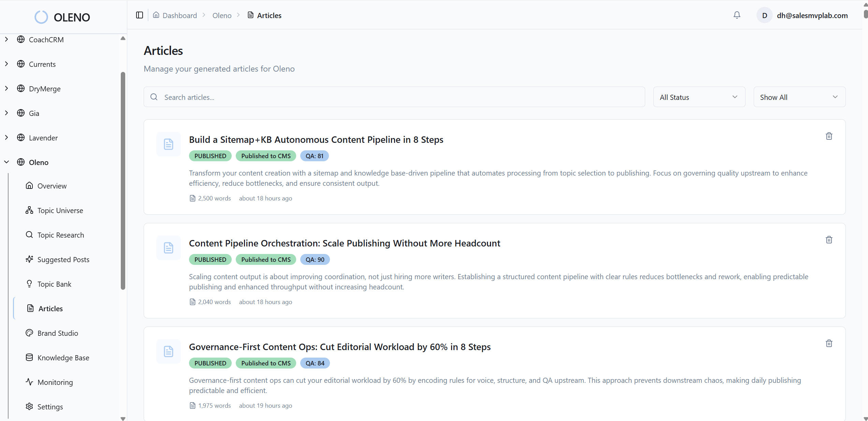Viewport: 868px width, 421px height.
Task: Open the Governance-First Content Ops article
Action: pyautogui.click(x=339, y=347)
